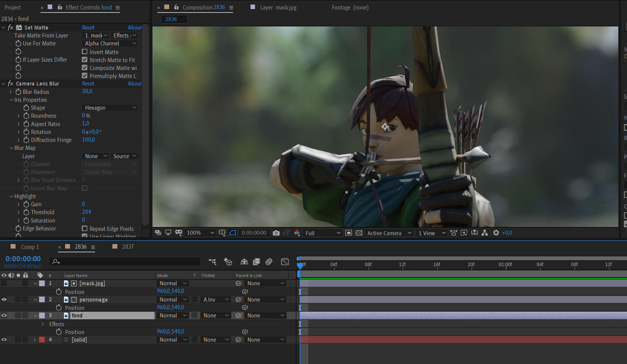Hide the personnage layer with eye toggle
Viewport: 627px width, 364px height.
click(4, 300)
